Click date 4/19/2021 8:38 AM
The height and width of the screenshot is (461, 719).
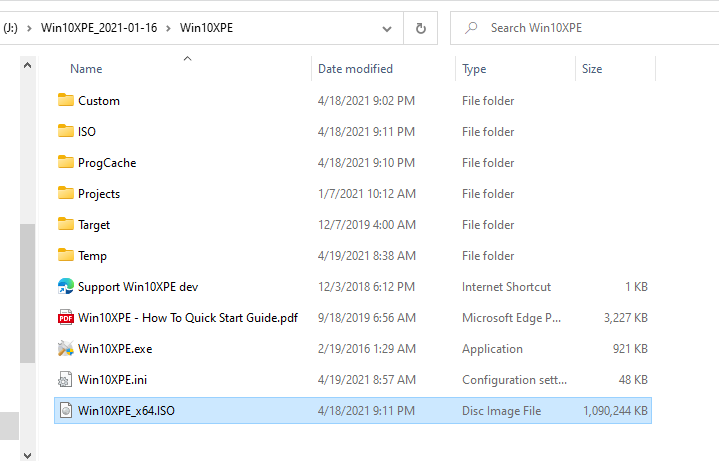(367, 255)
